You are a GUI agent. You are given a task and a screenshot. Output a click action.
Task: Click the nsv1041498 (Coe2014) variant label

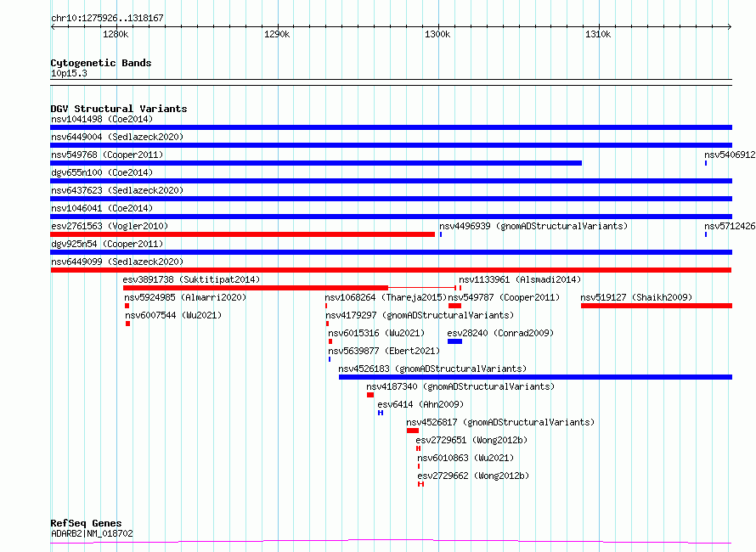click(102, 119)
